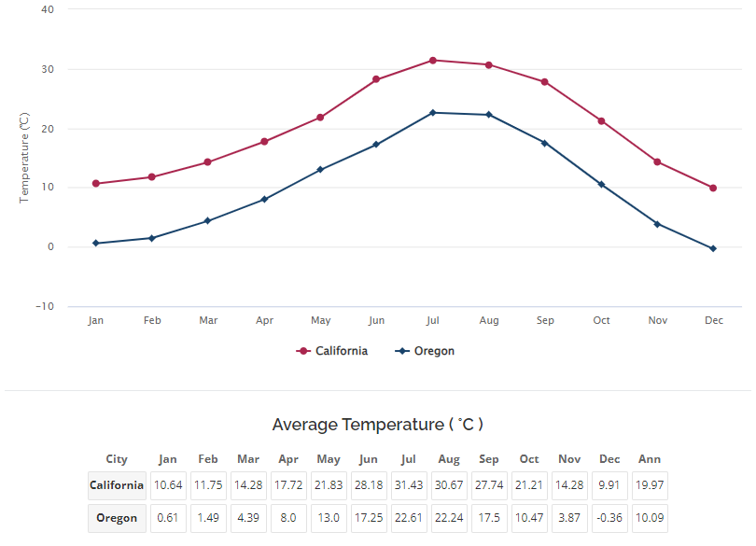Toggle the Oregon series in the legend
The height and width of the screenshot is (546, 756).
[426, 351]
